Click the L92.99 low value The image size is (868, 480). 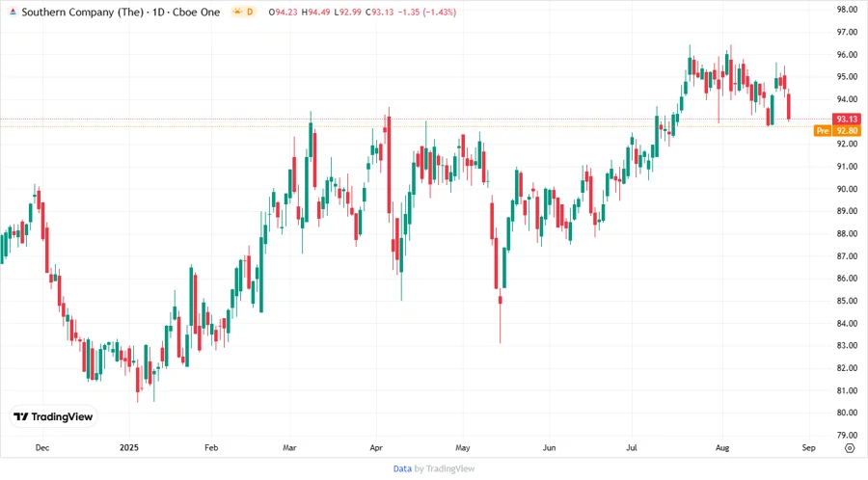pyautogui.click(x=347, y=12)
